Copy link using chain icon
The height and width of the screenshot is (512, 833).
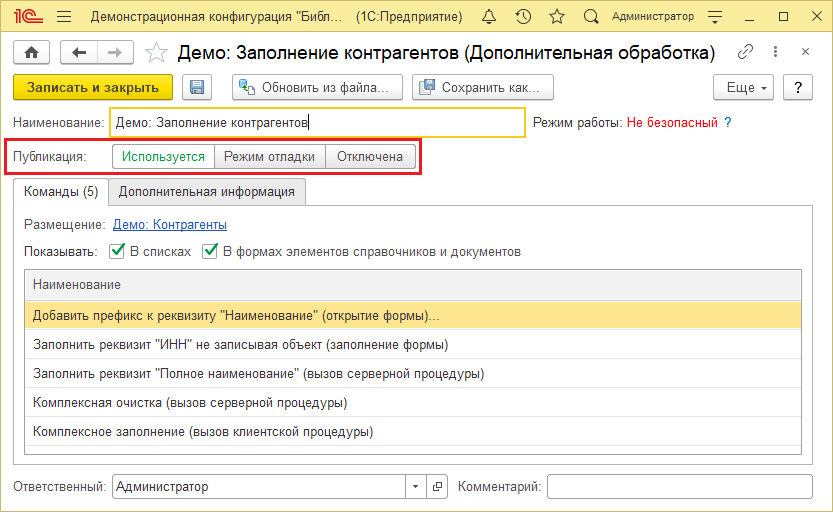(x=745, y=53)
